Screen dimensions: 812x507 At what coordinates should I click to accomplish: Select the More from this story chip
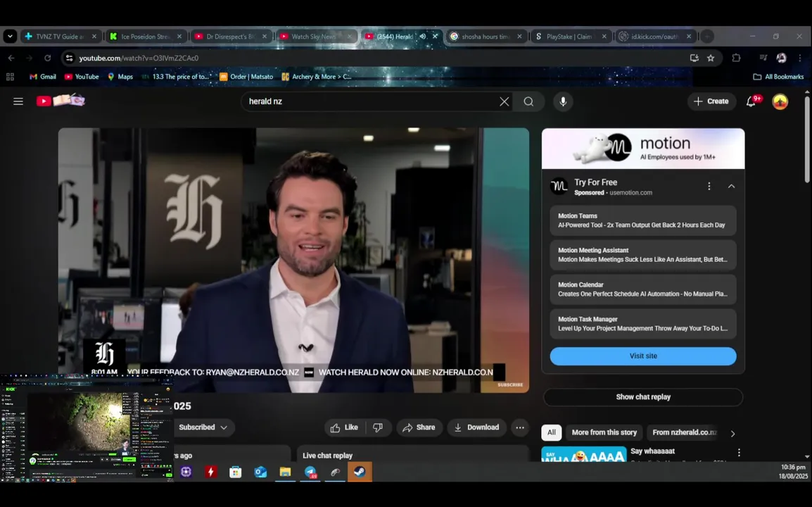(604, 432)
